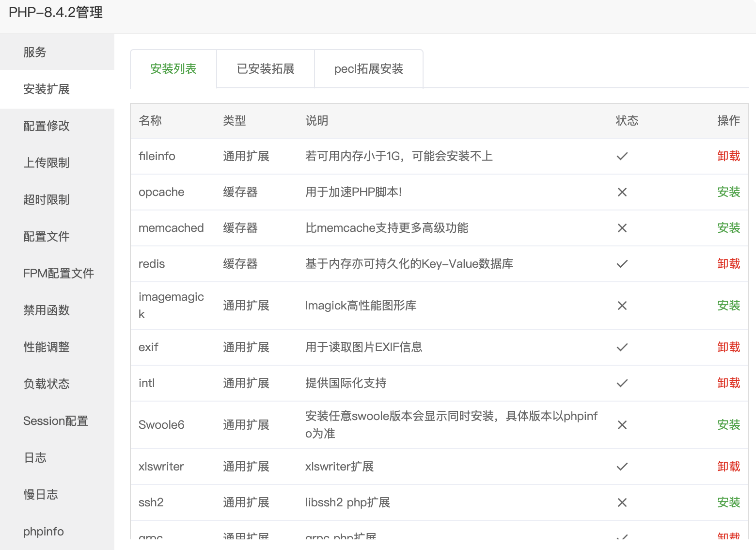
Task: Click the opcache description 用于加速PHP脚本!
Action: 354,192
